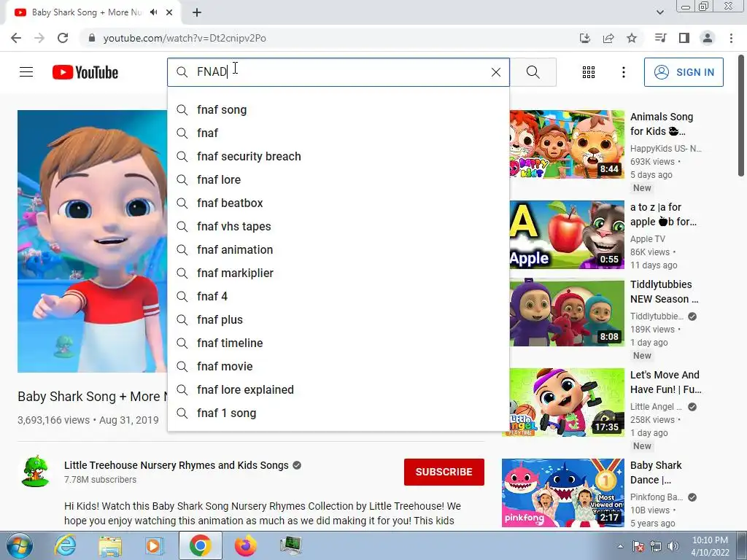
Task: Select the 'fnaf movie' suggestion
Action: click(x=338, y=366)
